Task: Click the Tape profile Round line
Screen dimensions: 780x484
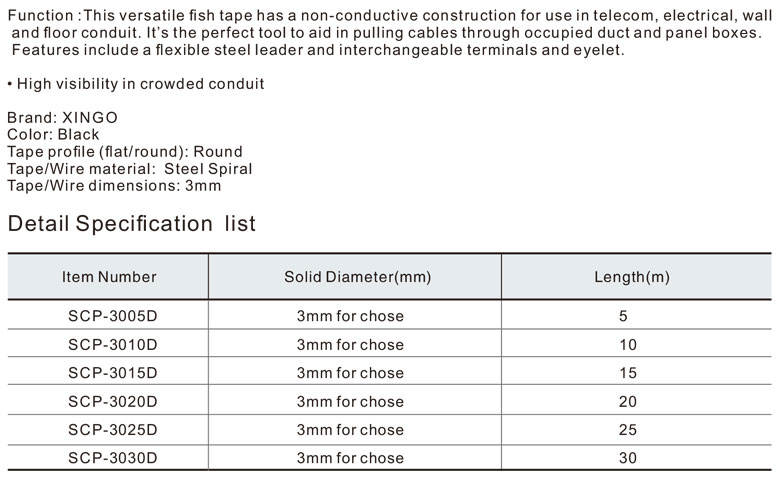Action: pyautogui.click(x=125, y=152)
